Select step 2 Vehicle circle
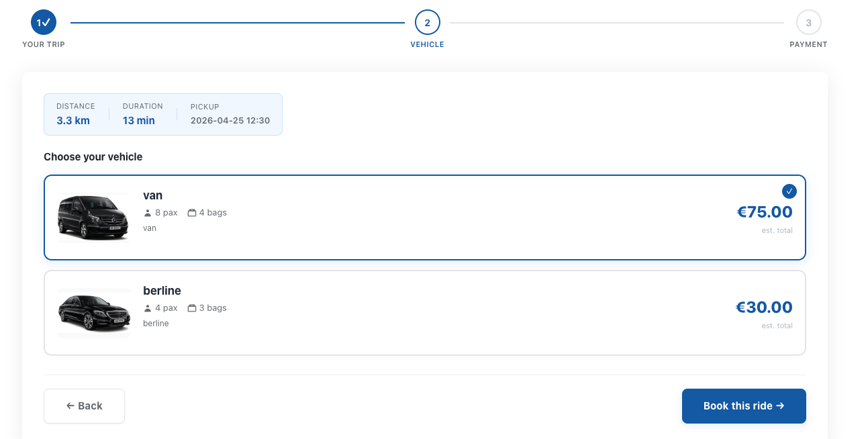Image resolution: width=868 pixels, height=439 pixels. point(428,22)
